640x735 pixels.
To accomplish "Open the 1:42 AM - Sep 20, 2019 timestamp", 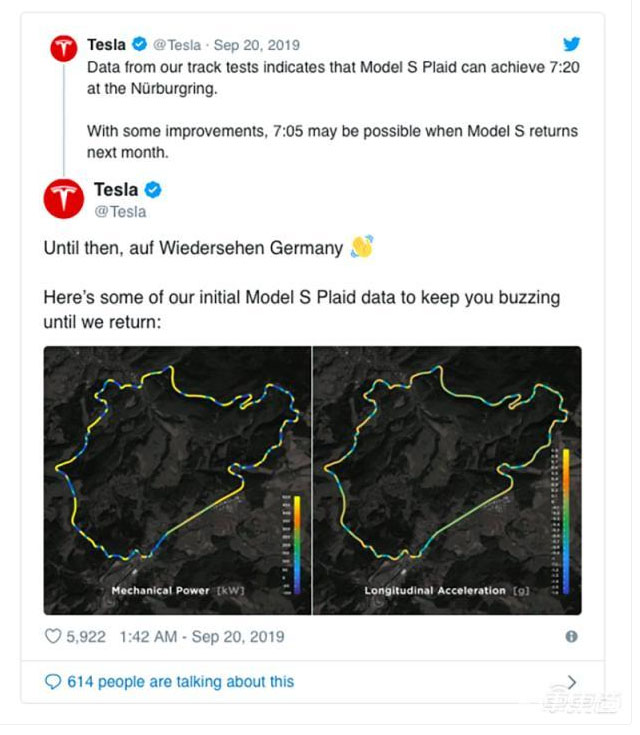I will [x=201, y=636].
